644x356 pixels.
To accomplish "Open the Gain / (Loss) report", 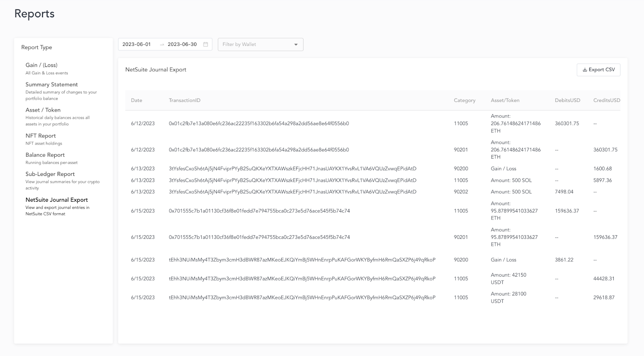I will [41, 65].
